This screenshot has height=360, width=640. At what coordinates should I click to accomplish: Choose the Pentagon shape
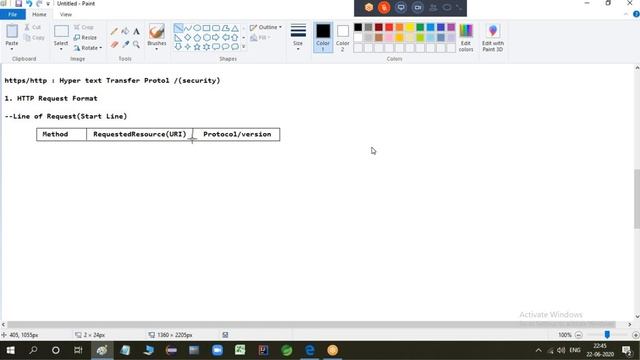click(x=197, y=38)
